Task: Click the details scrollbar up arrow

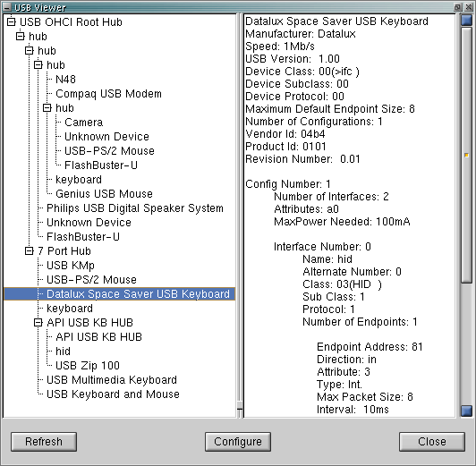Action: [x=466, y=21]
